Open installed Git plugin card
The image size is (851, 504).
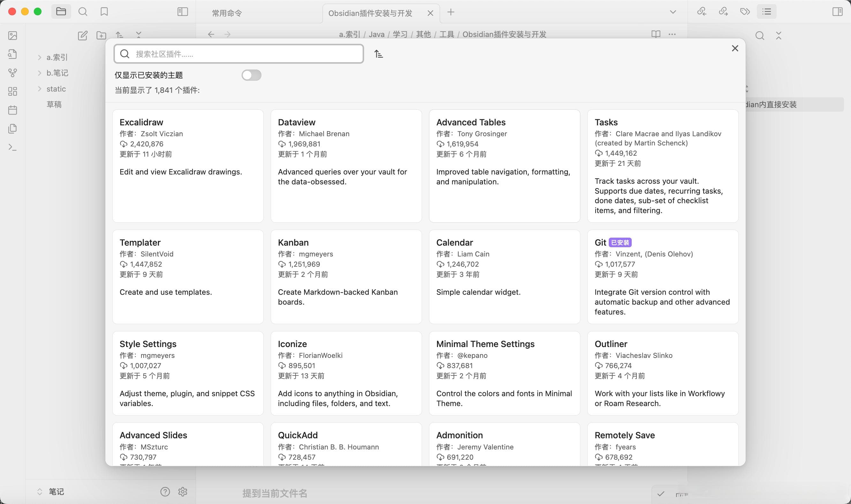coord(663,277)
